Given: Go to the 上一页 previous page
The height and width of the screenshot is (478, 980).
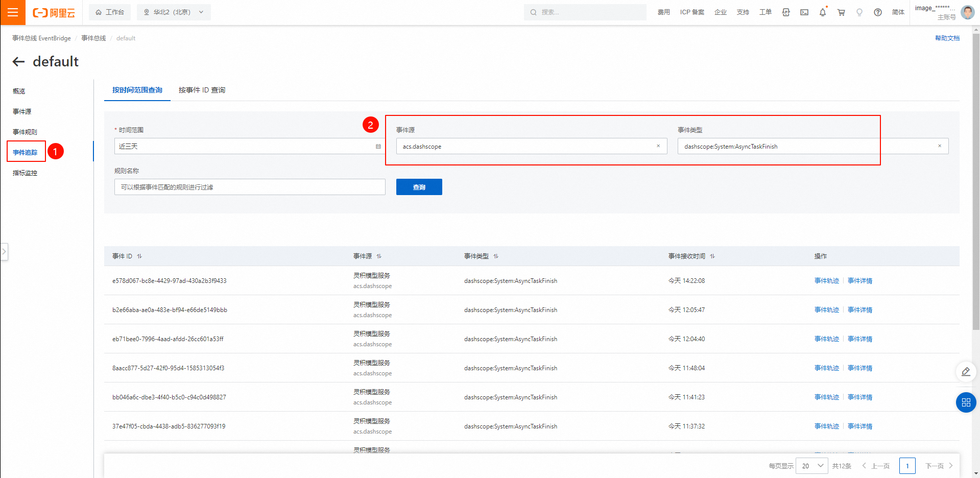Looking at the screenshot, I should [x=876, y=466].
